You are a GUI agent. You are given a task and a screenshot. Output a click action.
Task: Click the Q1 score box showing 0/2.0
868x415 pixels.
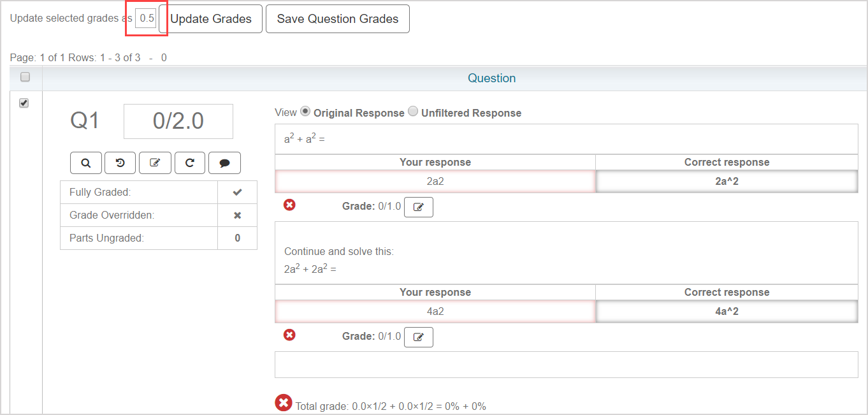tap(178, 121)
